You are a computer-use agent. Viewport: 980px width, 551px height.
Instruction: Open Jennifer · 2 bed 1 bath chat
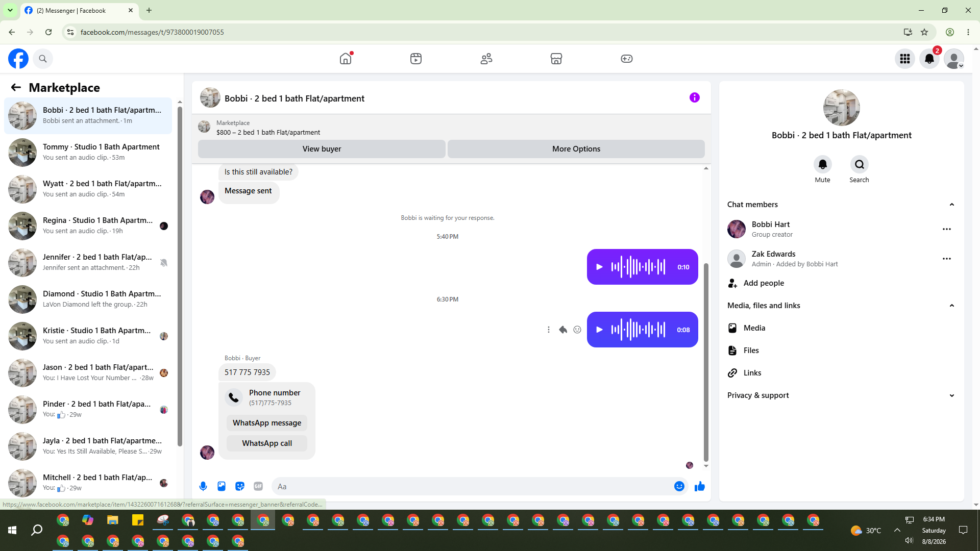[x=88, y=262]
